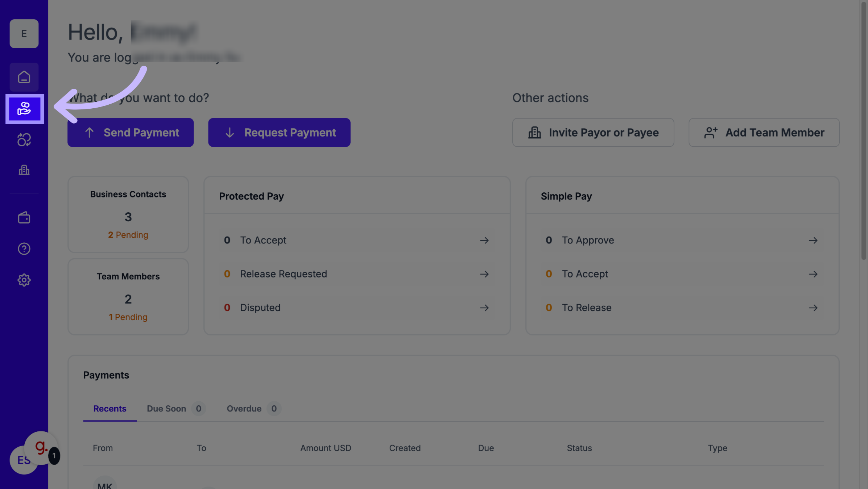Open the settings gear icon
The image size is (868, 489).
(x=24, y=280)
